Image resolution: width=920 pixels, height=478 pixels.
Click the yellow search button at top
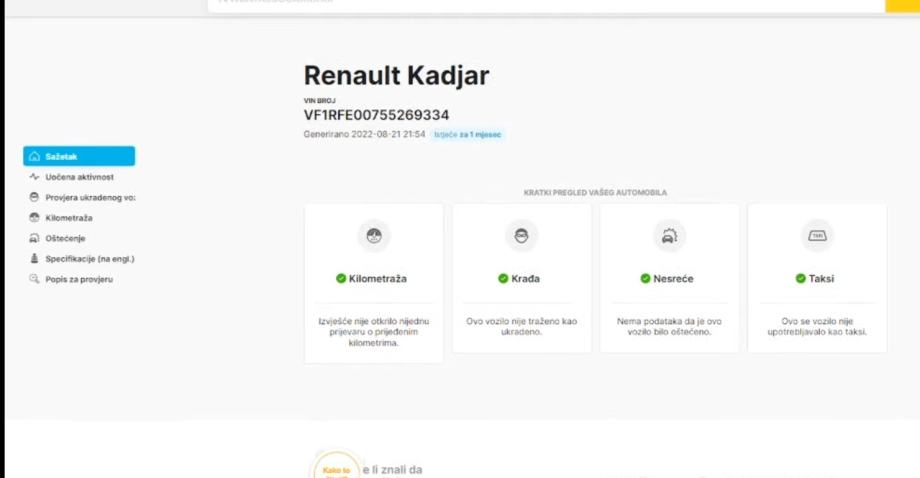click(902, 5)
